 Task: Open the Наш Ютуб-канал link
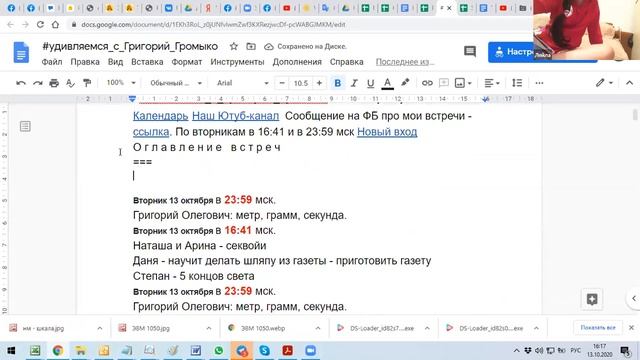point(236,116)
